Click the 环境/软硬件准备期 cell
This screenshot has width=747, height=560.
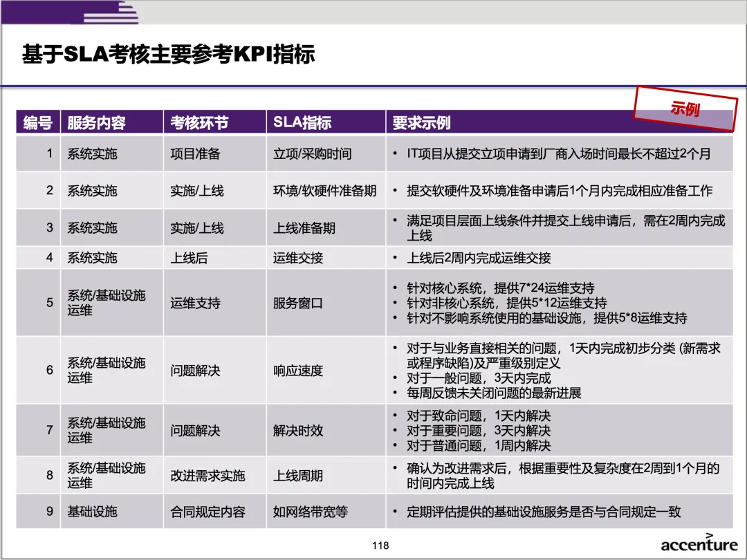tap(325, 191)
